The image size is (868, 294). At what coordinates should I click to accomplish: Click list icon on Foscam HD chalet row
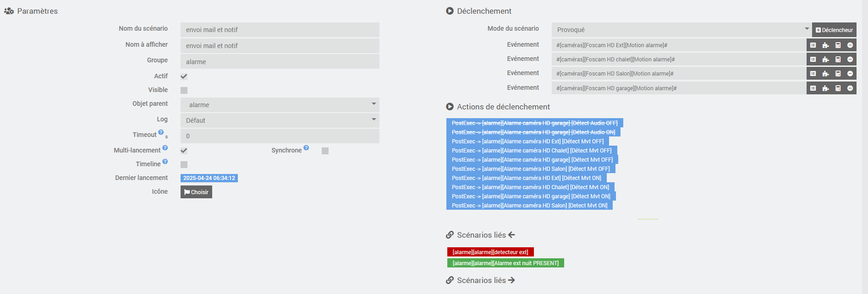tap(813, 60)
